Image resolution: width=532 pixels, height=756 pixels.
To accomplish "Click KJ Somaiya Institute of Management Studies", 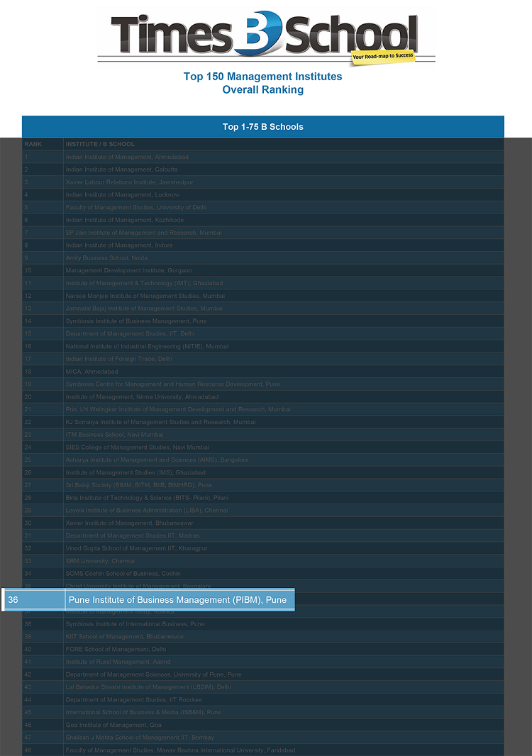I will (x=160, y=422).
